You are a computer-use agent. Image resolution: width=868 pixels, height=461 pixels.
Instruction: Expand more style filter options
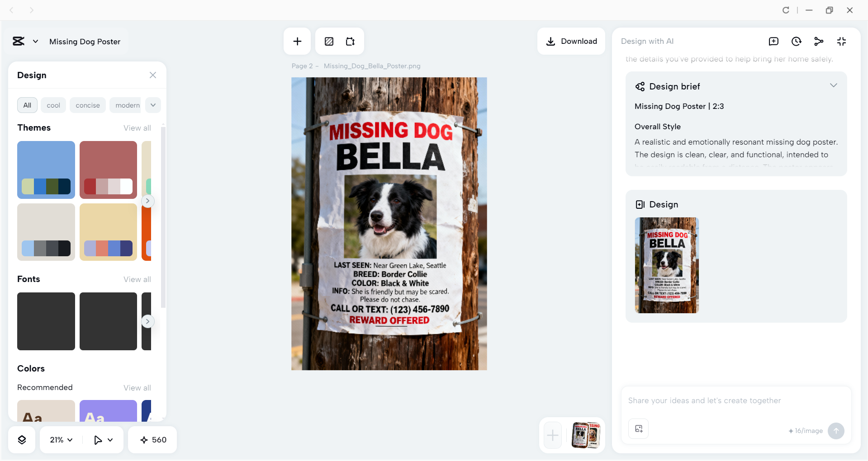153,105
